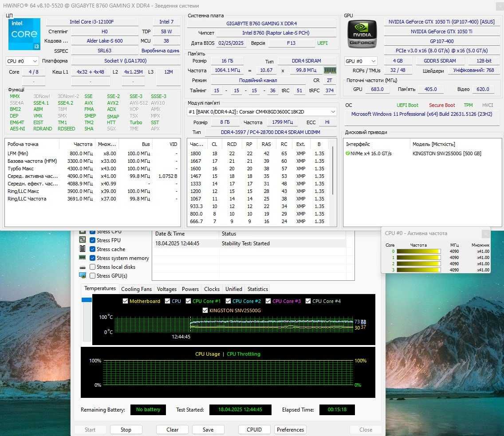Open the Preferences button

[x=290, y=430]
